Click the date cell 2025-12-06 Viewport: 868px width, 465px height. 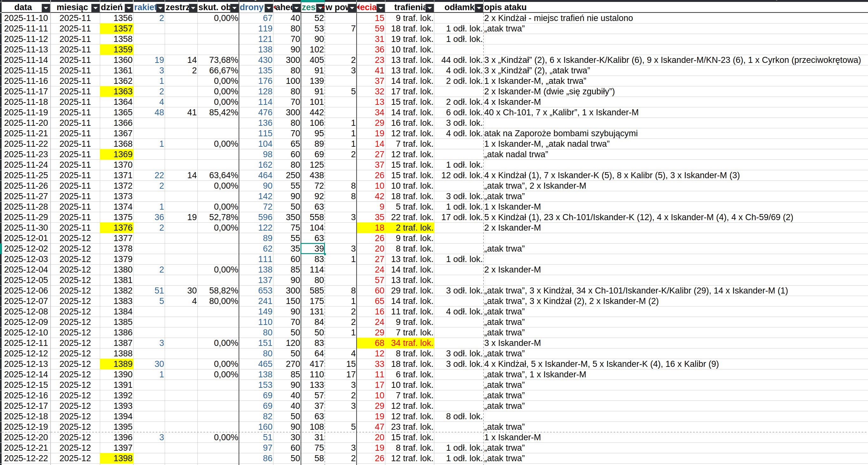[x=26, y=291]
